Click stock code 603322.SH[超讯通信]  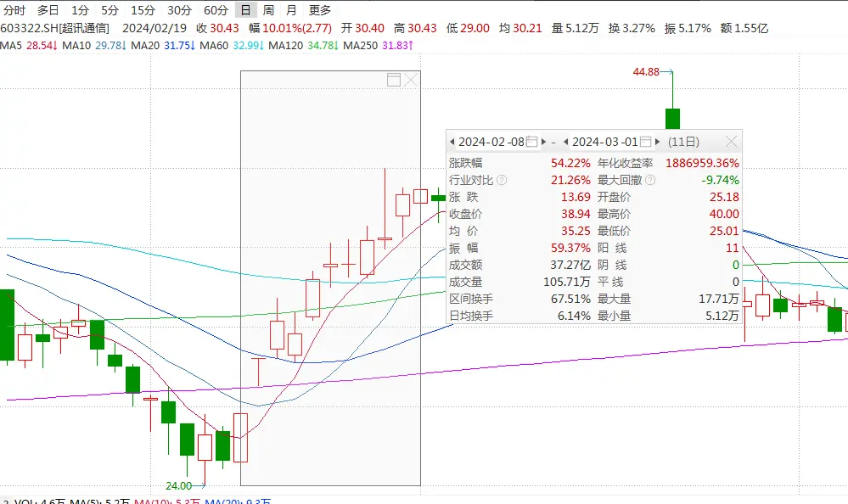point(54,28)
